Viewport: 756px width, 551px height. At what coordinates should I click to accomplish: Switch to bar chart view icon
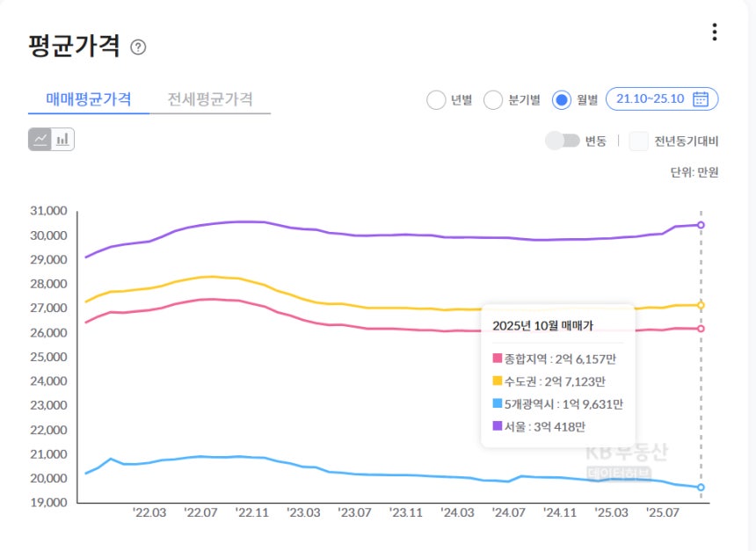click(62, 139)
